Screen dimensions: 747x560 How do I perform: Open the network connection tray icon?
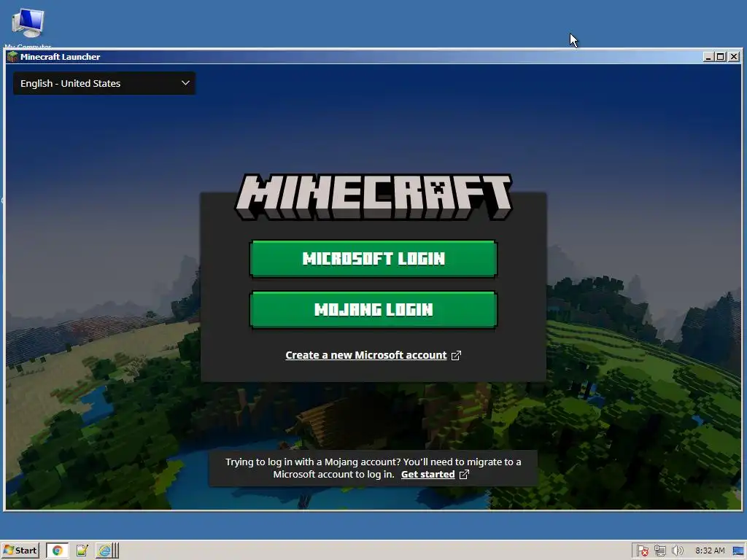point(659,551)
